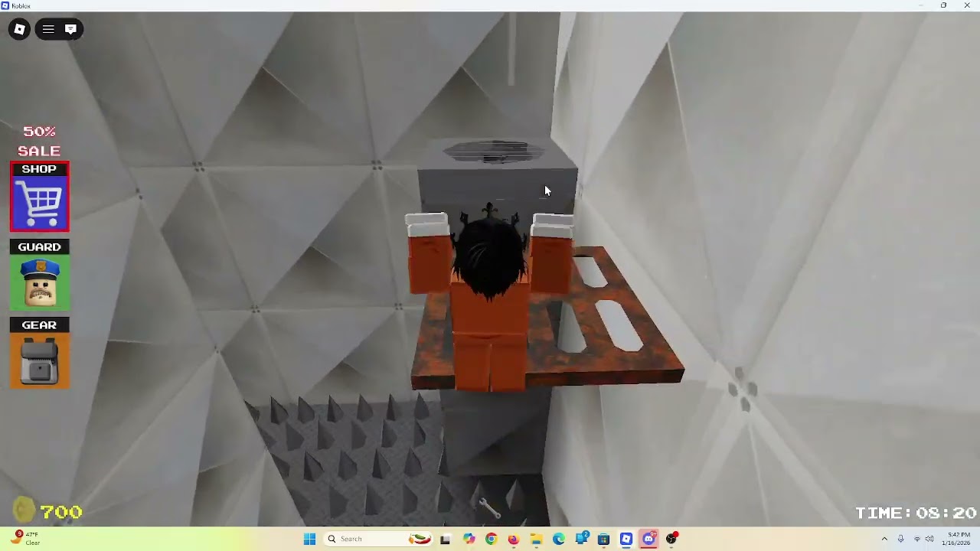Open the Shop cart button

click(x=39, y=197)
